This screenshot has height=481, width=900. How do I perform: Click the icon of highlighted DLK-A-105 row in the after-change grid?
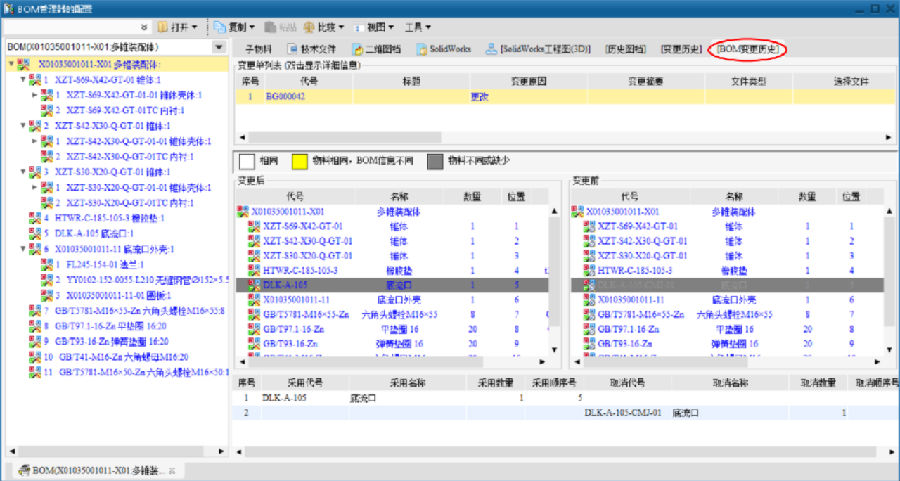coord(254,285)
